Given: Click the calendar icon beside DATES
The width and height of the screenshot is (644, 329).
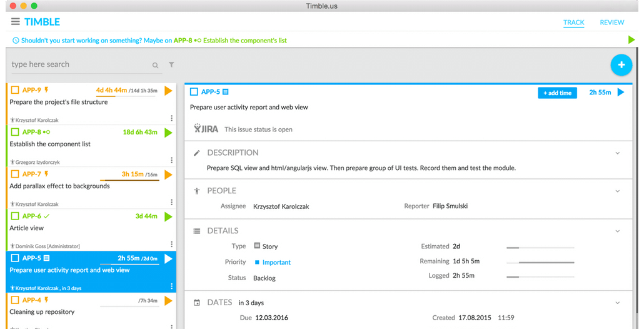Looking at the screenshot, I should (x=197, y=303).
